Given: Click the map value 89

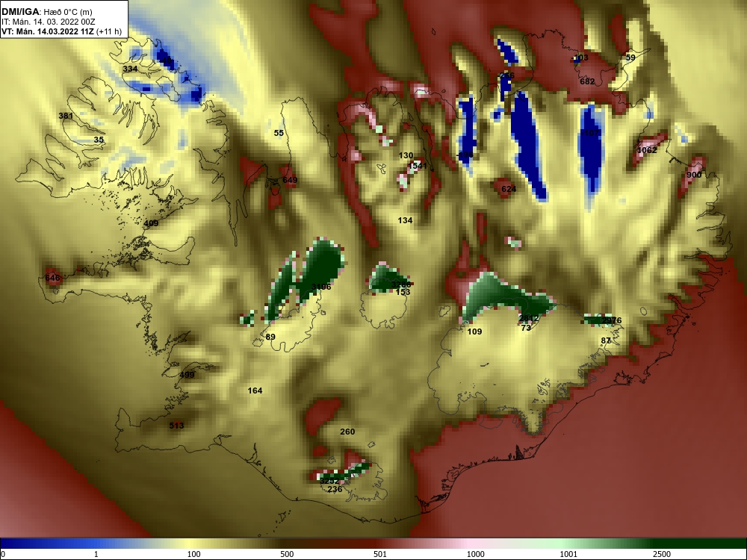Looking at the screenshot, I should coord(270,337).
